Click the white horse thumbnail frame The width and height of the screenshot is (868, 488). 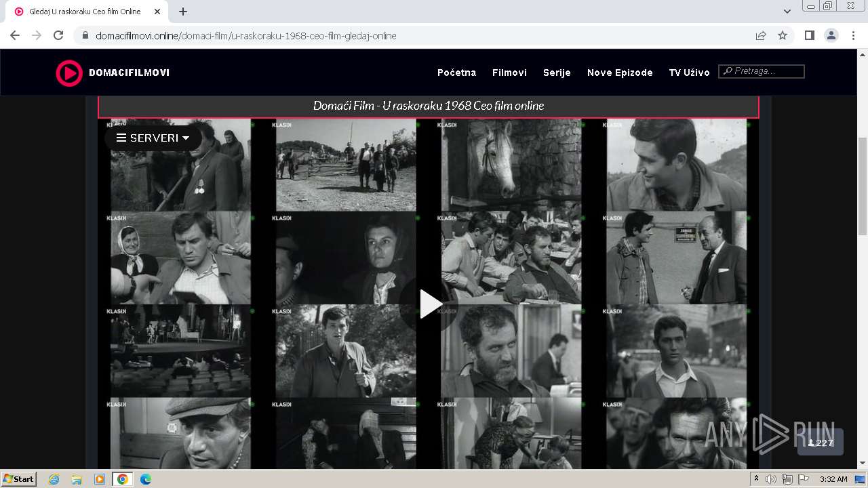coord(511,165)
